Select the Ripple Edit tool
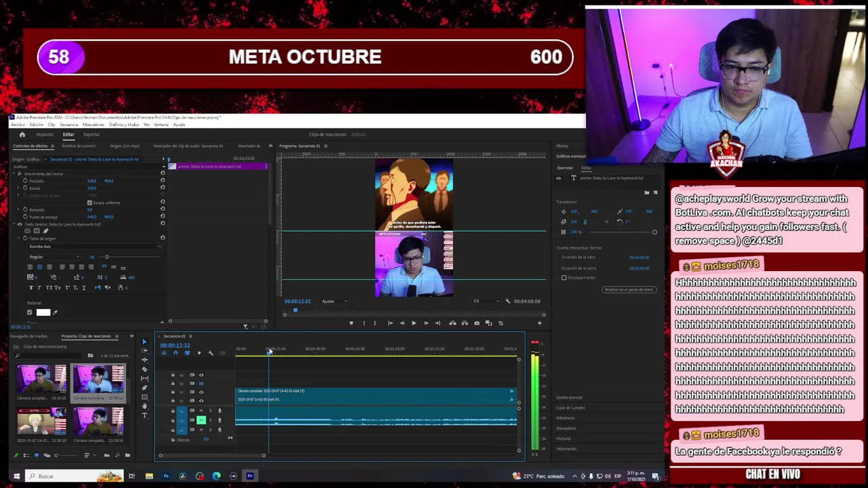Screen dimensions: 868x488 [x=144, y=360]
